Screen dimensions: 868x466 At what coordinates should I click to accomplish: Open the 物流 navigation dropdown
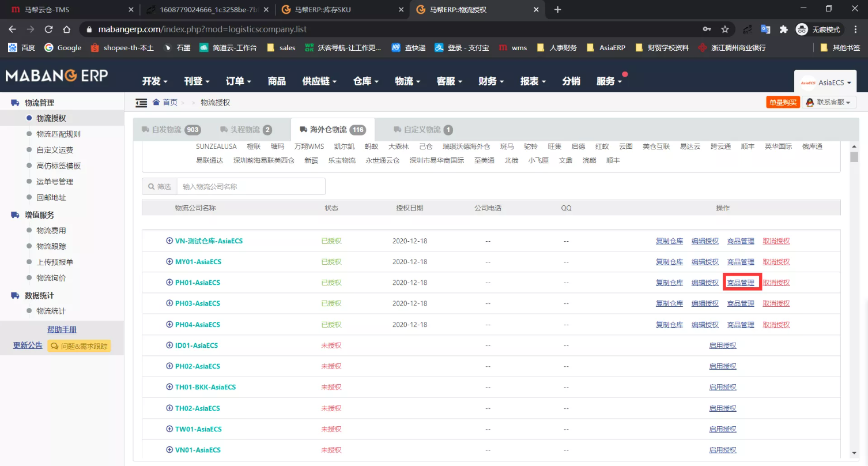point(407,81)
